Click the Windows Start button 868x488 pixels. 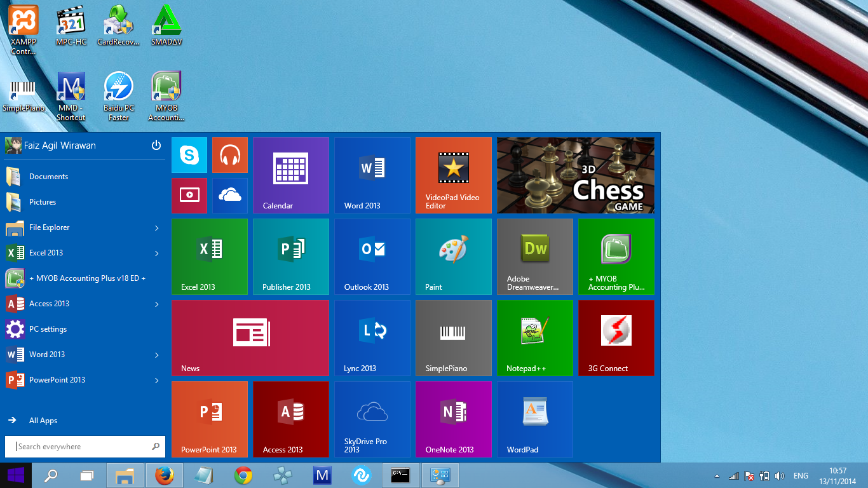click(15, 475)
